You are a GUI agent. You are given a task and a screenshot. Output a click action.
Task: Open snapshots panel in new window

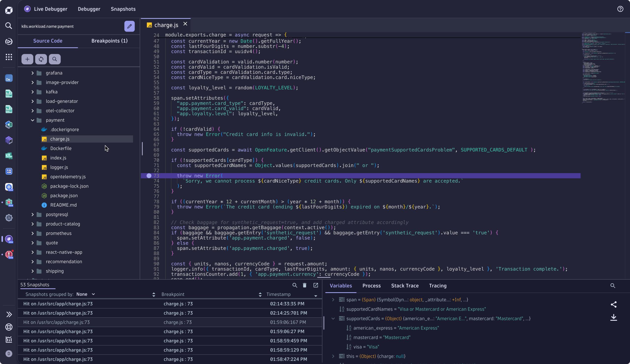click(x=315, y=285)
